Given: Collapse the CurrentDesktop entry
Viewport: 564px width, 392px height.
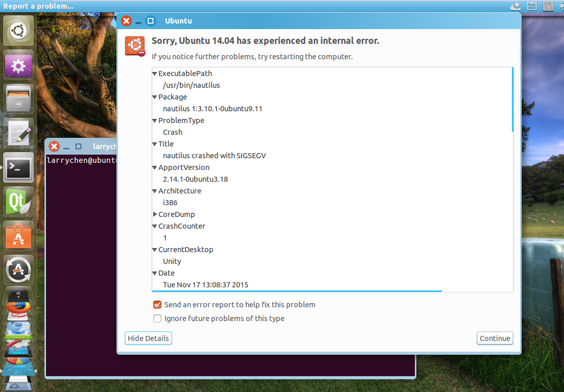Looking at the screenshot, I should point(155,250).
